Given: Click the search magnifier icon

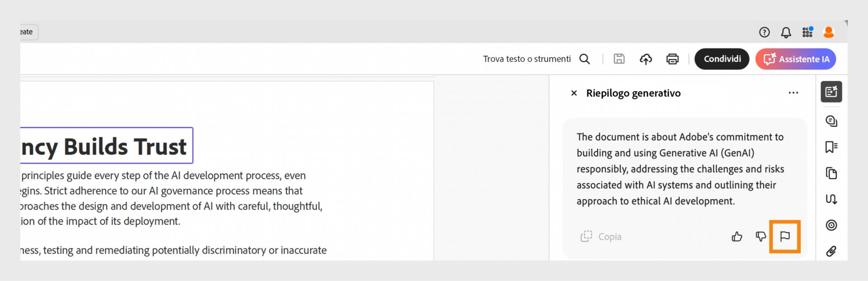Looking at the screenshot, I should [x=585, y=59].
